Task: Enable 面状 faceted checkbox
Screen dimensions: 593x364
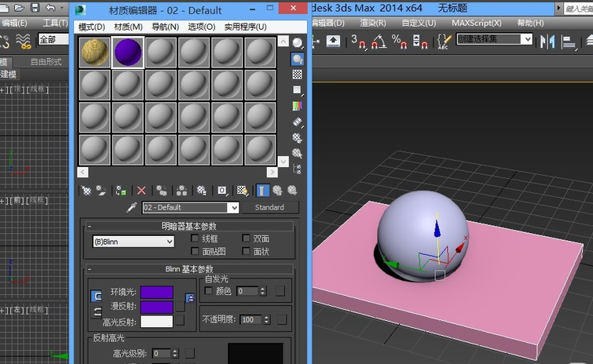Action: (246, 251)
